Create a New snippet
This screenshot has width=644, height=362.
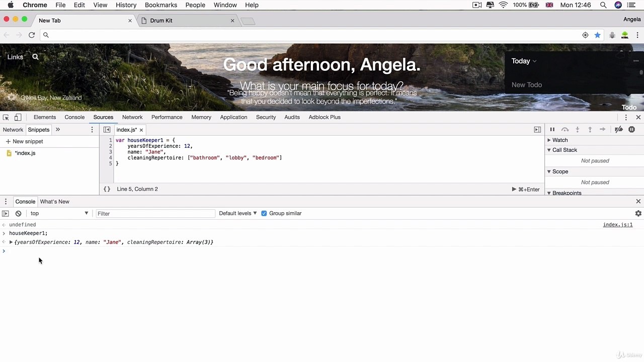pos(24,142)
